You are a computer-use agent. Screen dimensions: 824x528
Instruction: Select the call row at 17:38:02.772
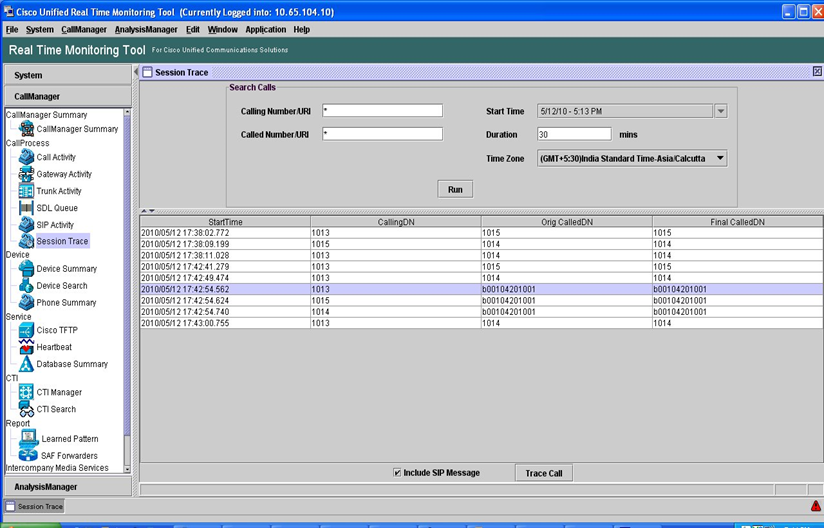pyautogui.click(x=481, y=233)
